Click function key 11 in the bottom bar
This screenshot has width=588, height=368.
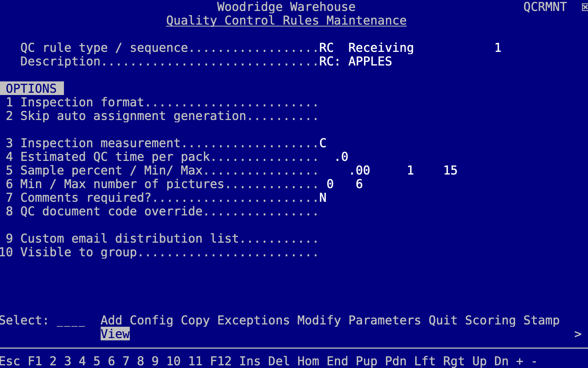[195, 361]
